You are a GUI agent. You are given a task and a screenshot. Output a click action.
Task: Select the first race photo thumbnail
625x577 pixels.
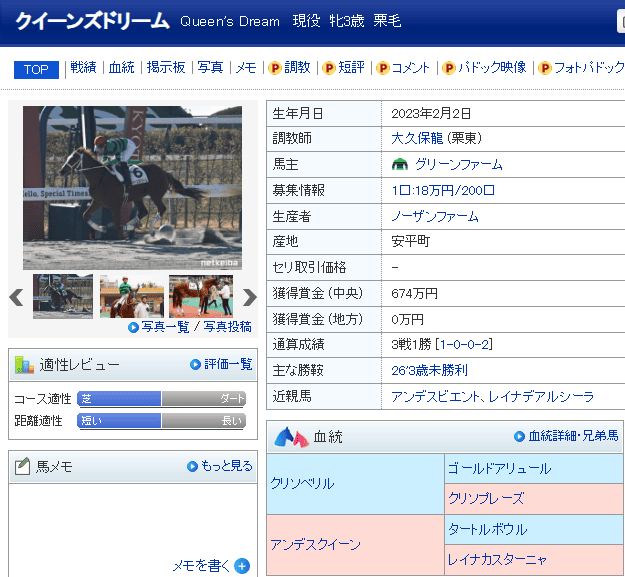click(63, 296)
